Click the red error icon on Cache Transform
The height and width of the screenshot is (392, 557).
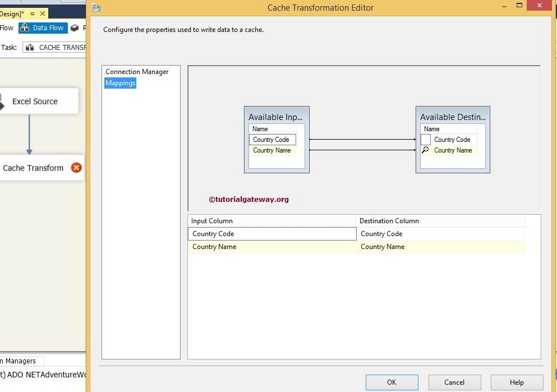click(76, 168)
